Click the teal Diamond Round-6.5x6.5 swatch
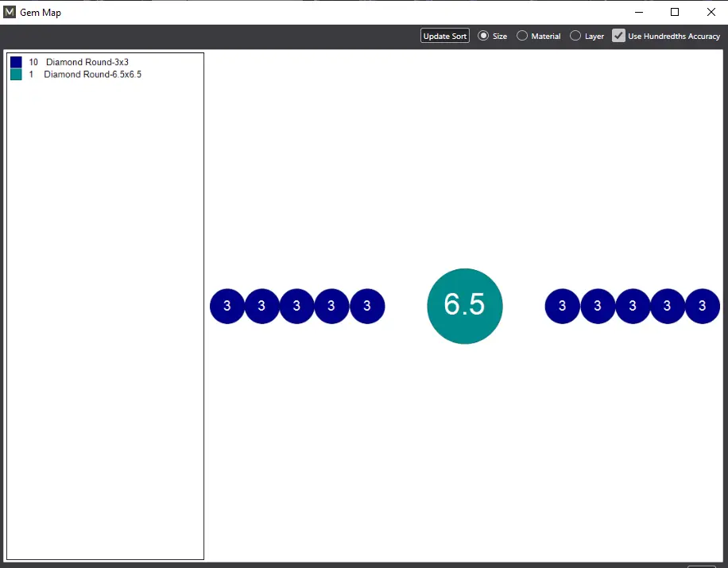This screenshot has height=568, width=728. [x=16, y=74]
